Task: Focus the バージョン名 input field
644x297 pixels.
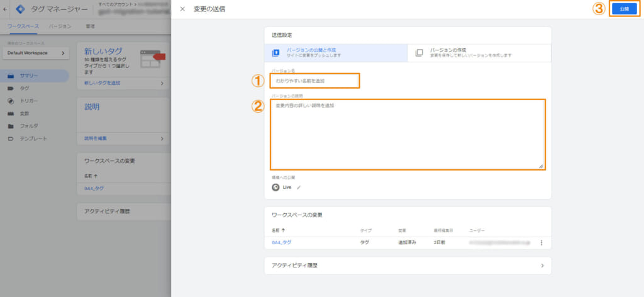Action: (314, 81)
